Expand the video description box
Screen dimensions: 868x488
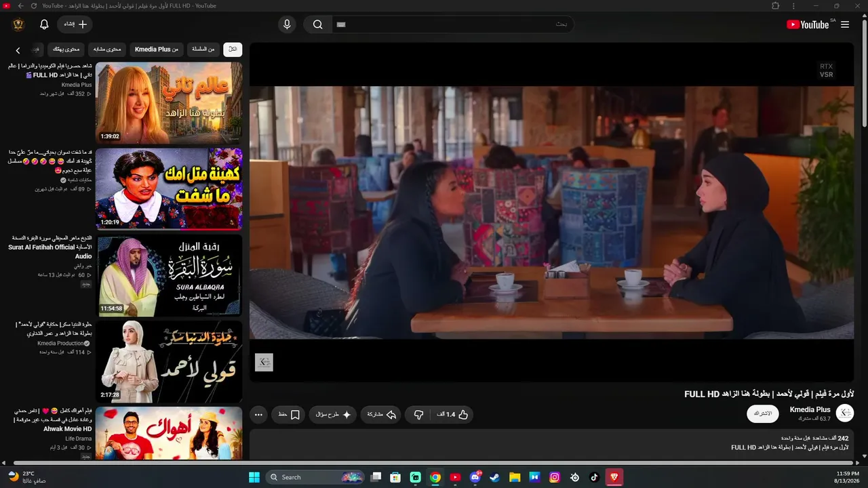pyautogui.click(x=551, y=443)
